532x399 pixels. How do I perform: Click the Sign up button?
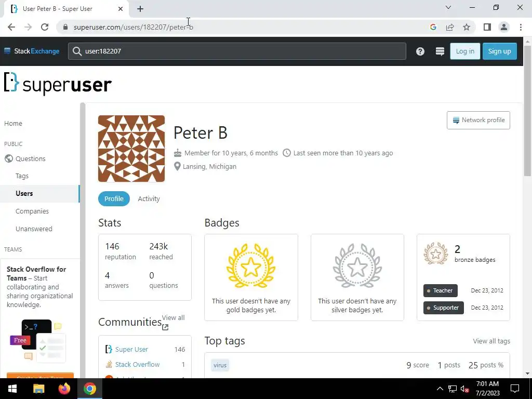tap(499, 51)
